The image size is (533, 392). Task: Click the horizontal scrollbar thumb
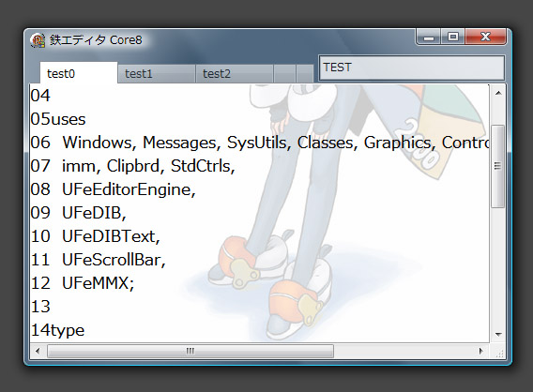coord(190,351)
